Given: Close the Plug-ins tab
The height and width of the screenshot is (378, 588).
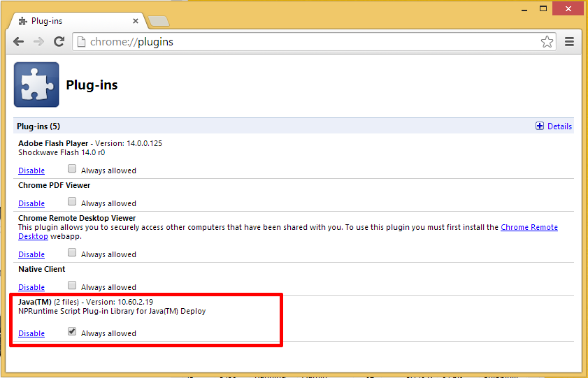Looking at the screenshot, I should tap(136, 21).
